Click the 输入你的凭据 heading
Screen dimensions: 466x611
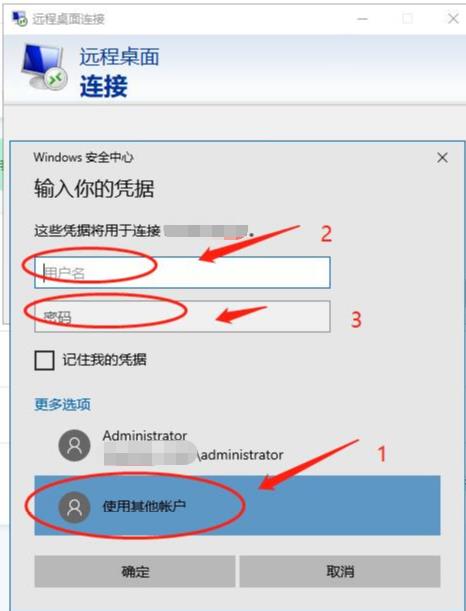[94, 189]
